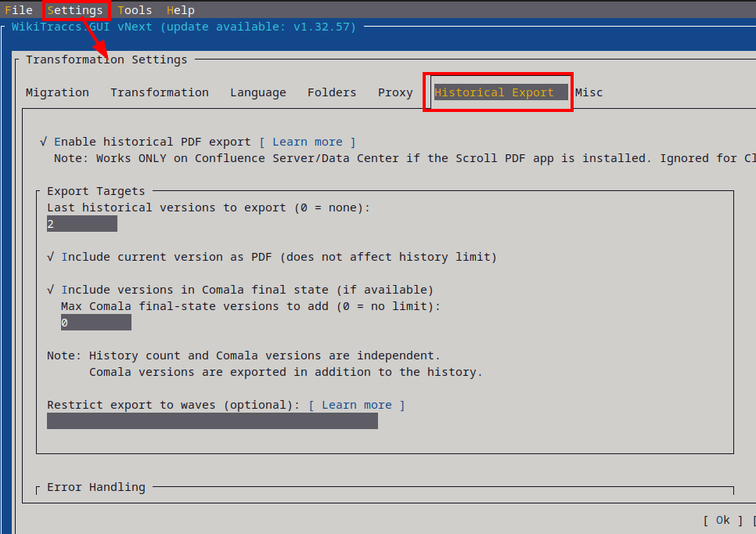Switch to the Migration tab

tap(57, 92)
